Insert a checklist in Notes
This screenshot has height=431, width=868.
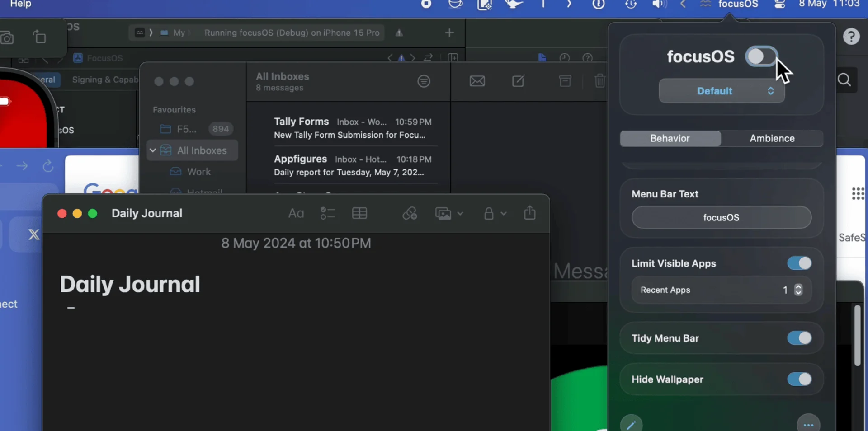(327, 213)
